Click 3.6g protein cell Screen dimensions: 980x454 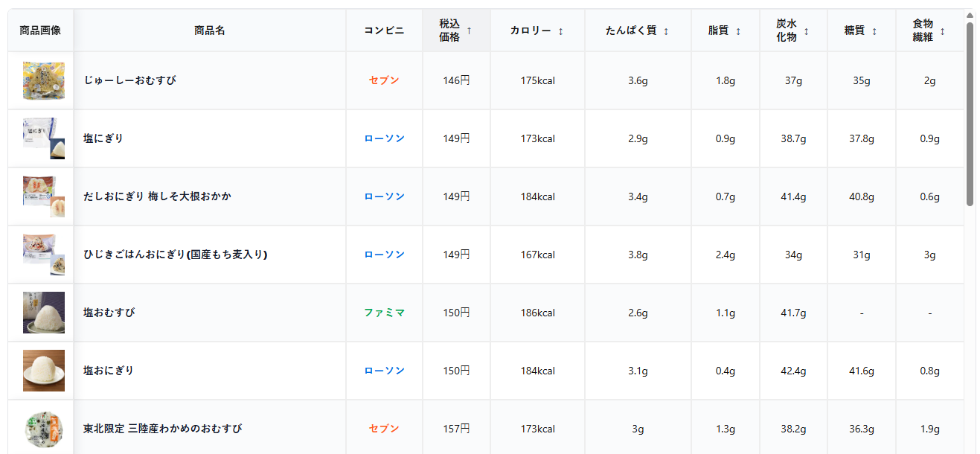[x=638, y=80]
